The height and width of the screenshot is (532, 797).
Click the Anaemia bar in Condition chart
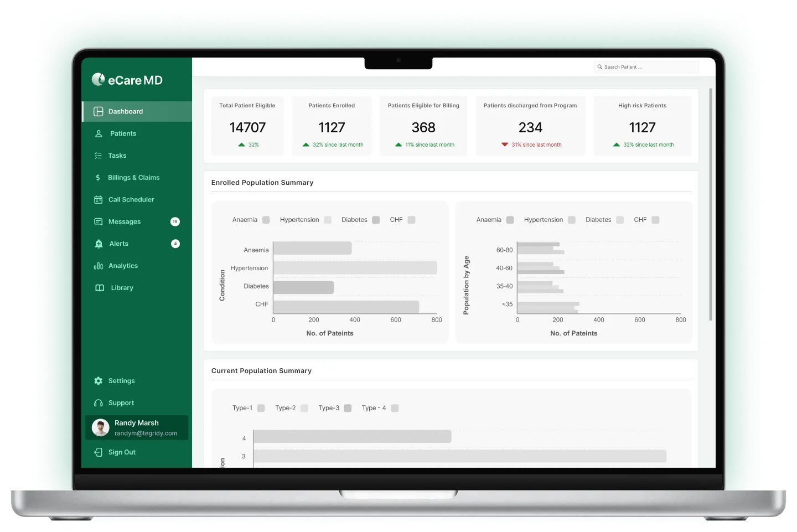click(x=313, y=248)
